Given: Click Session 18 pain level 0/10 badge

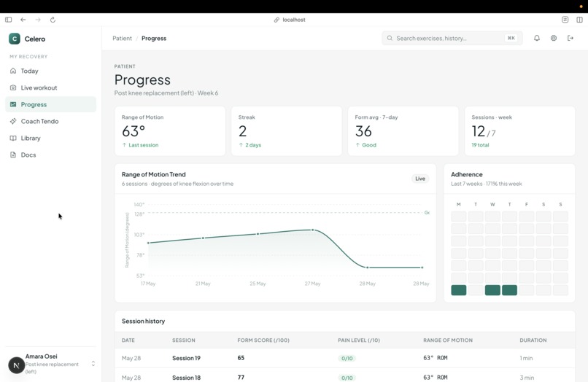Looking at the screenshot, I should coord(347,378).
